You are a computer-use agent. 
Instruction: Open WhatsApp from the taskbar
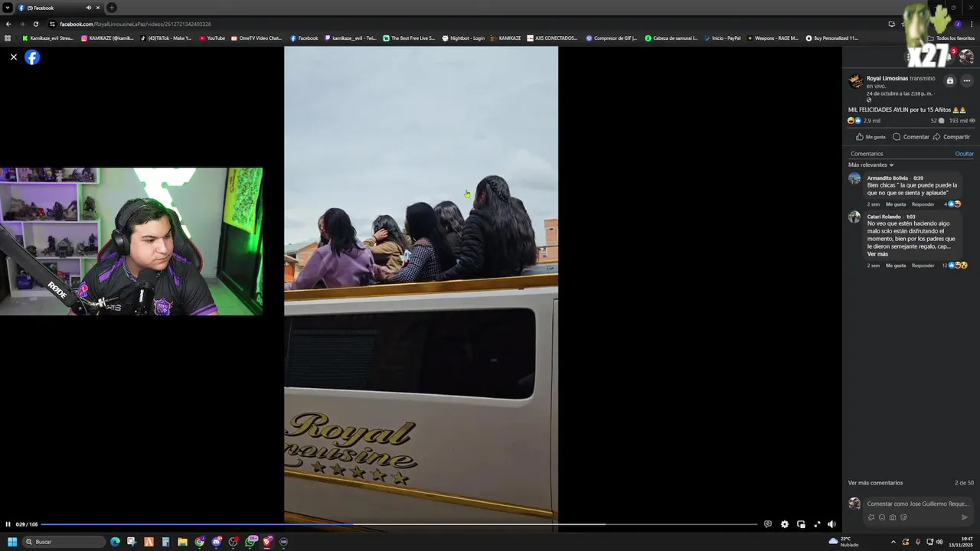tap(250, 542)
